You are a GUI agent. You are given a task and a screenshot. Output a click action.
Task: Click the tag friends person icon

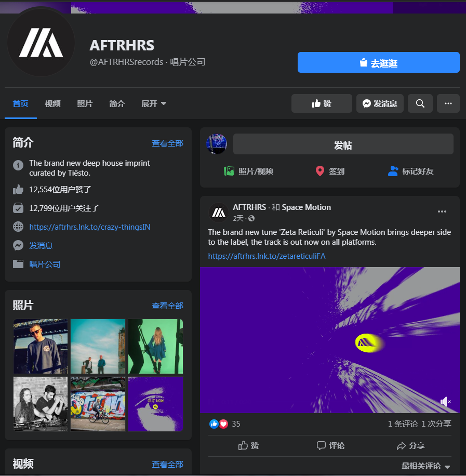pyautogui.click(x=393, y=171)
